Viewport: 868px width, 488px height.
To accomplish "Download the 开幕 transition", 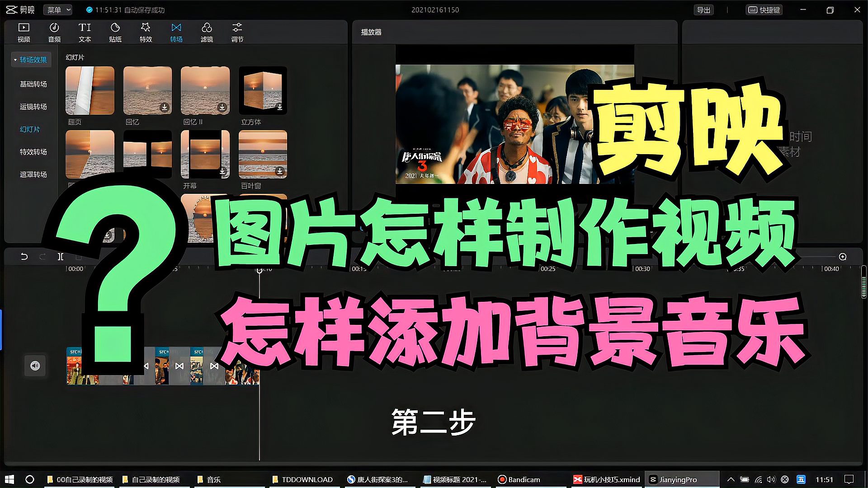I will 222,171.
